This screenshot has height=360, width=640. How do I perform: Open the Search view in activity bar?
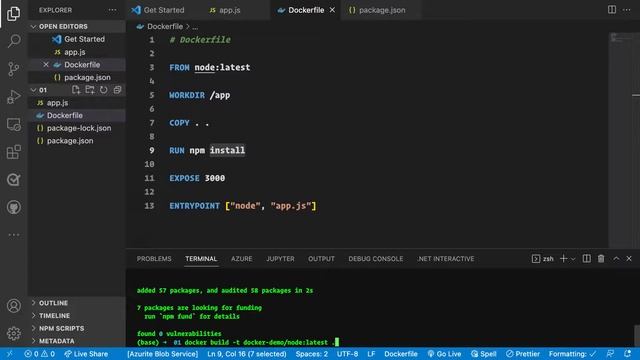click(x=13, y=41)
